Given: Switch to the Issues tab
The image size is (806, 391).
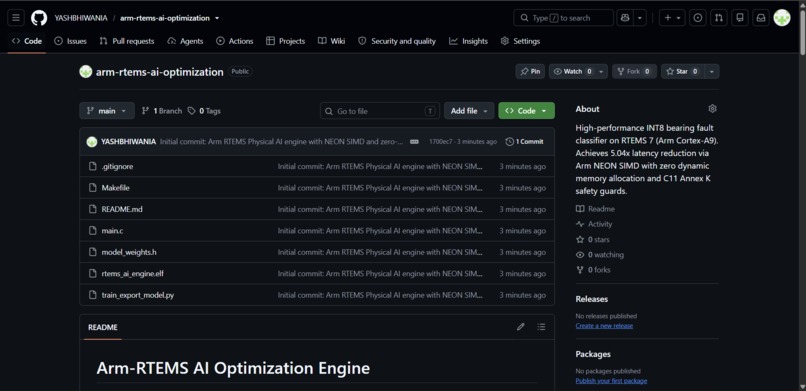Looking at the screenshot, I should [x=70, y=41].
